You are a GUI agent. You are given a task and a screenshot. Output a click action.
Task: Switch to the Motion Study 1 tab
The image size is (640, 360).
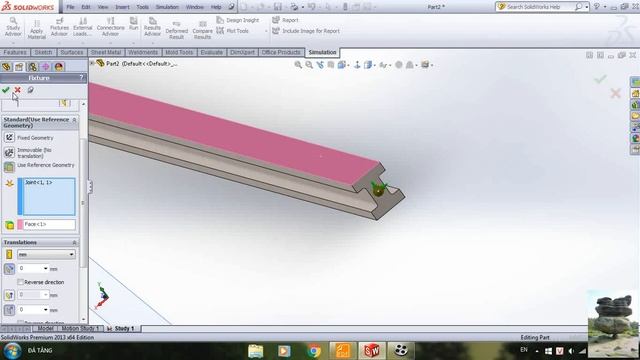click(x=80, y=328)
